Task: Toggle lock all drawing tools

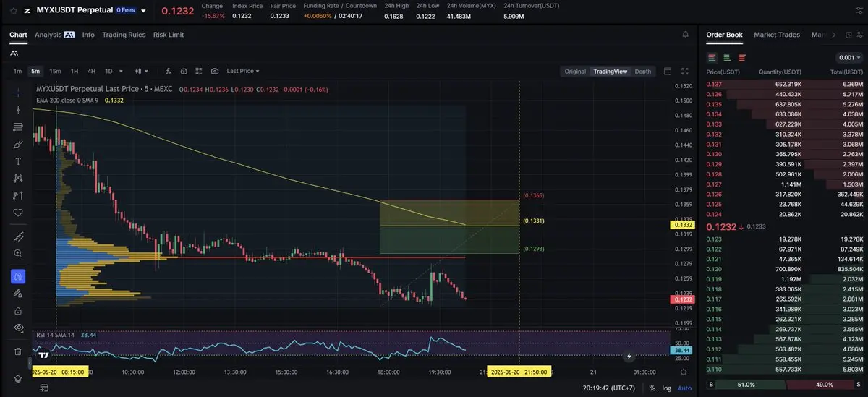Action: point(18,310)
